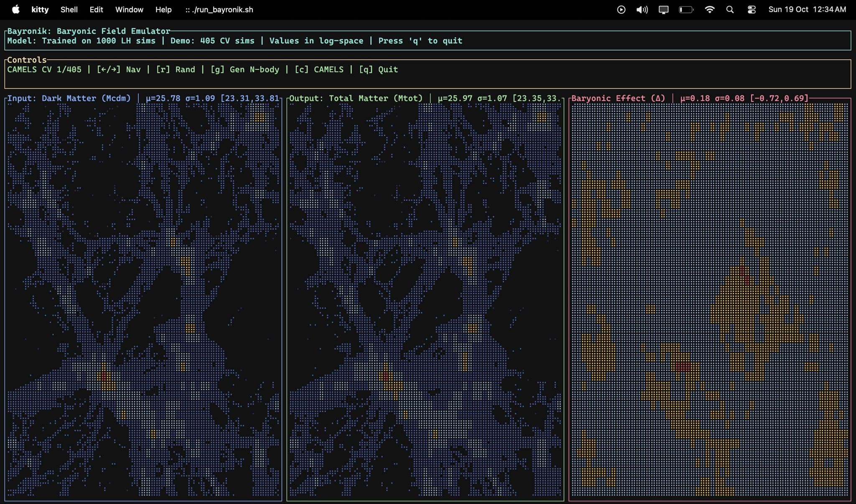Open the Window menu

pyautogui.click(x=129, y=9)
